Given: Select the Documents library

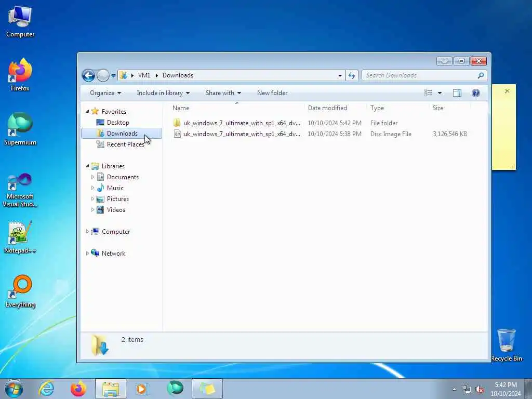Looking at the screenshot, I should click(123, 177).
